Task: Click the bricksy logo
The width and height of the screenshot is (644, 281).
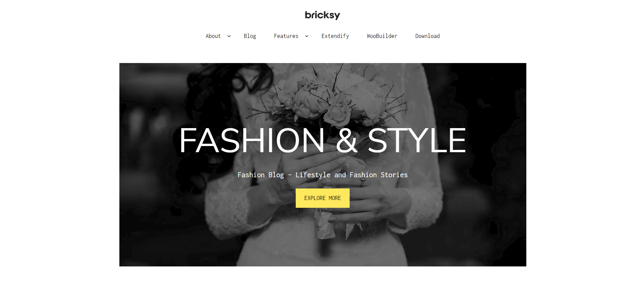Action: tap(322, 15)
